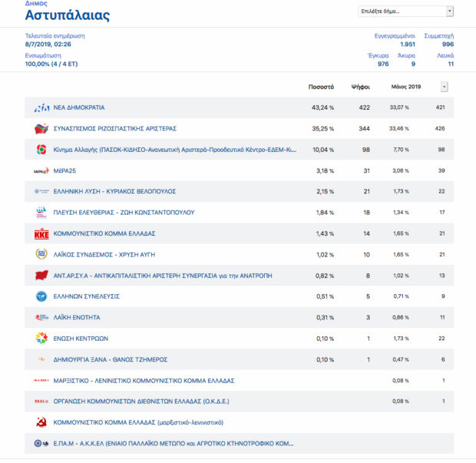Click the Ψήφοι column header
Screen dimensions: 476x463
361,87
